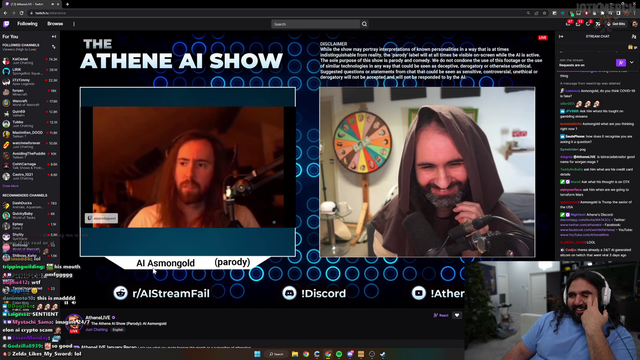Sort followed channels by viewers
This screenshot has width=640, height=360.
(53, 47)
